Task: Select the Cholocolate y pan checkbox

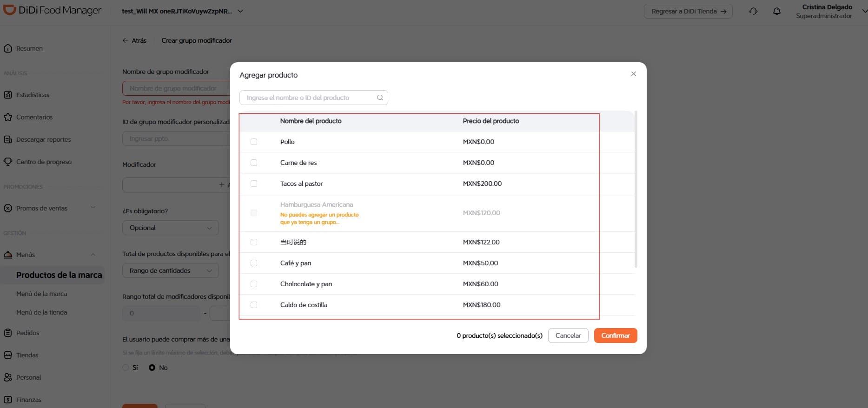Action: click(x=254, y=284)
